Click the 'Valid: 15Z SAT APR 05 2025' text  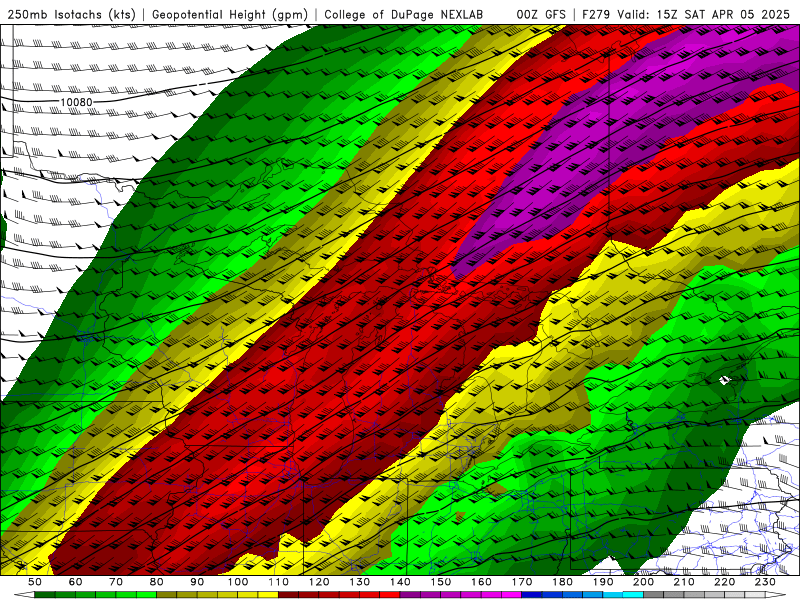coord(703,15)
